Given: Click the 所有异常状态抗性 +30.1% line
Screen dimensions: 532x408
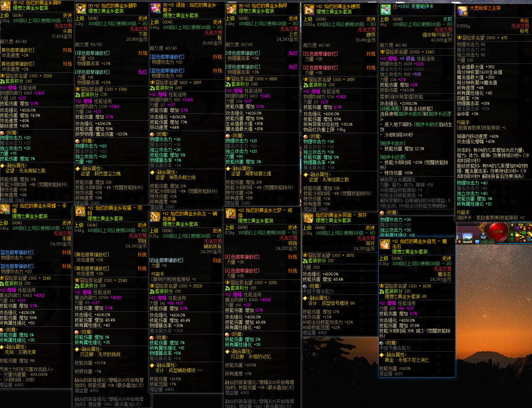Looking at the screenshot, I should 328,124.
